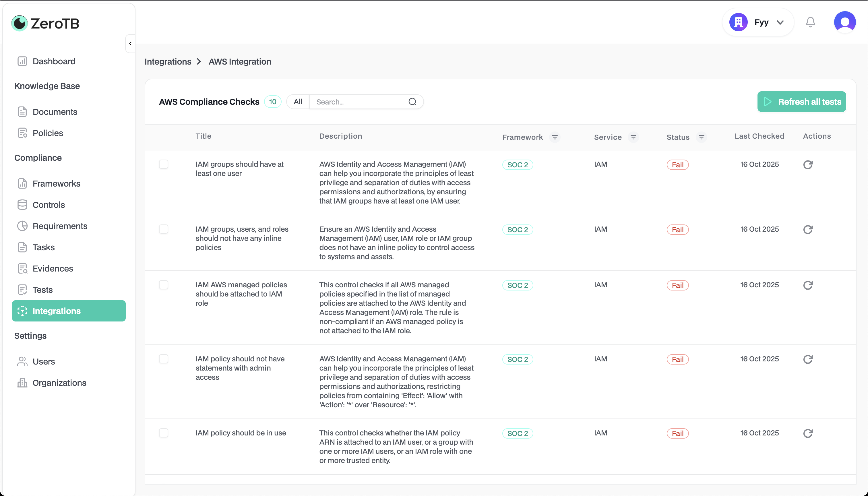Open the Frameworks sidebar item
This screenshot has height=496, width=868.
(x=56, y=184)
